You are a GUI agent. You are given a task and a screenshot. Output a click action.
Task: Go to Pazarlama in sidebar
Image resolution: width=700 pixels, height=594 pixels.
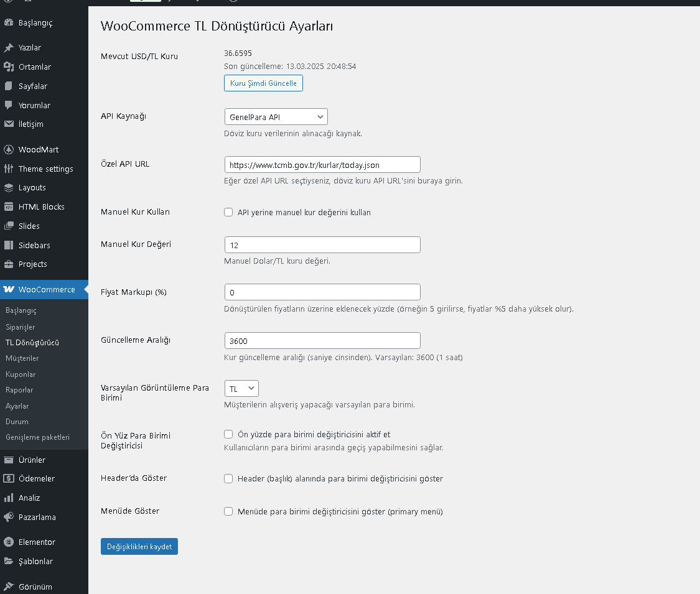tap(37, 517)
